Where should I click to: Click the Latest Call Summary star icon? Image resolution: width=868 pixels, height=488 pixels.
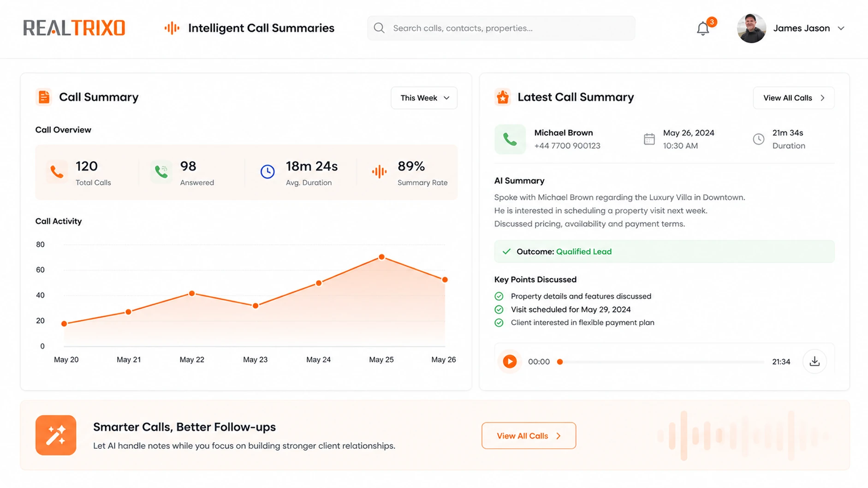[x=503, y=97]
